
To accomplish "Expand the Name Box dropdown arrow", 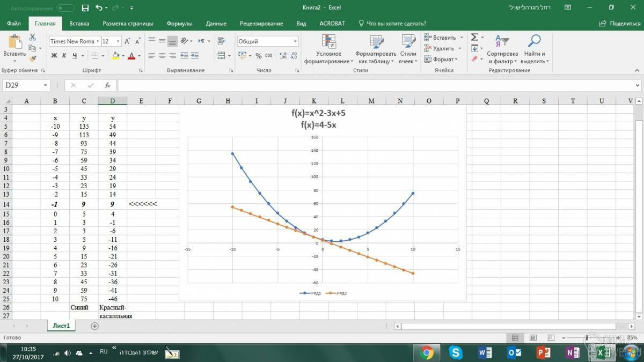I will 45,85.
